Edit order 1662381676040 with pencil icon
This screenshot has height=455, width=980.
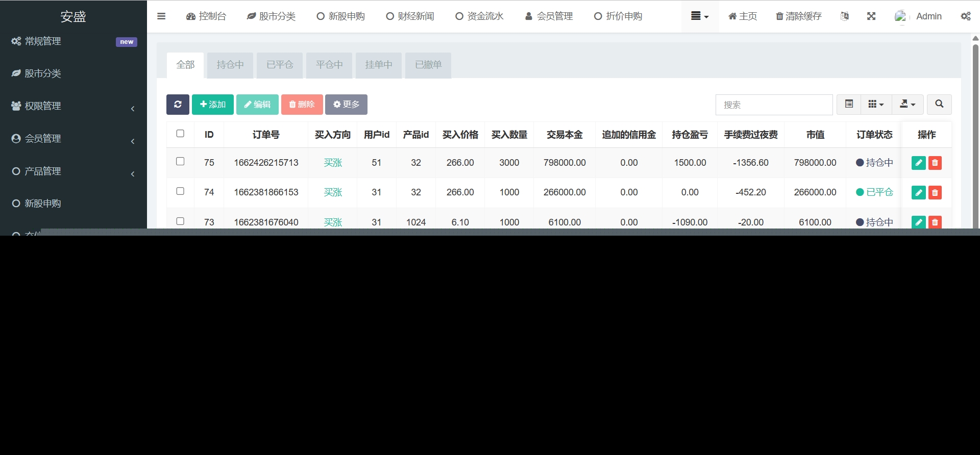[919, 222]
